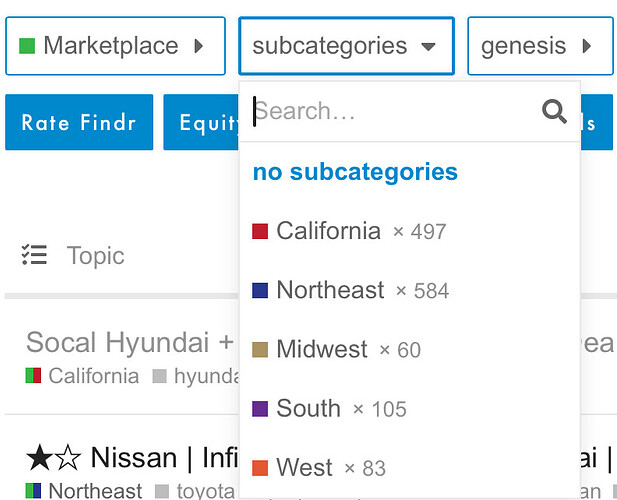617x500 pixels.
Task: Click the Rate Findr button
Action: 79,122
